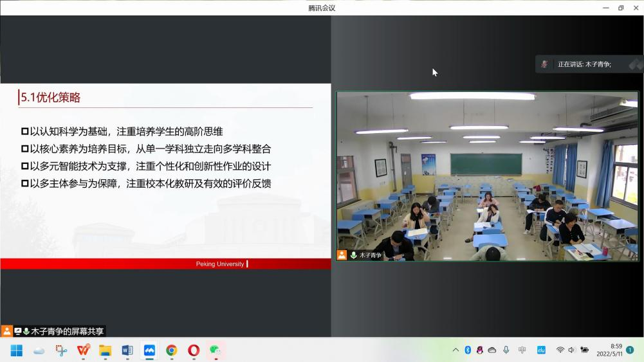Open the Opera browser from the taskbar
Screen dimensions: 644x362
click(x=194, y=350)
